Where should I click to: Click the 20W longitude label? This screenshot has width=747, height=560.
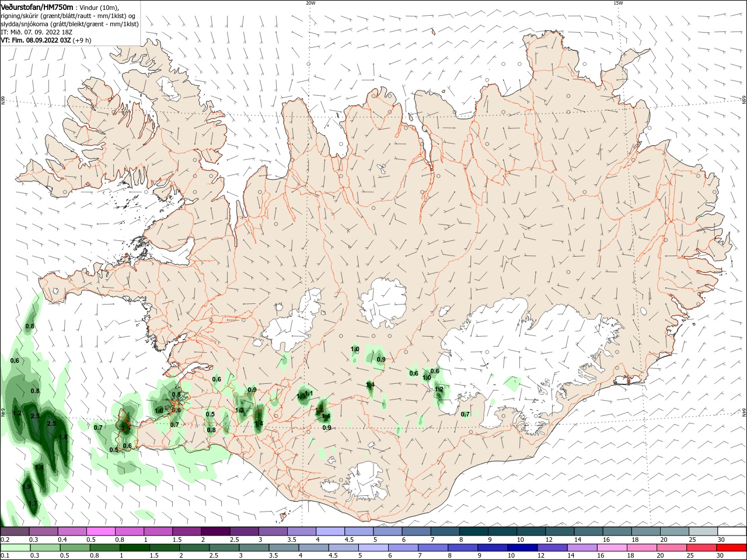tap(310, 3)
